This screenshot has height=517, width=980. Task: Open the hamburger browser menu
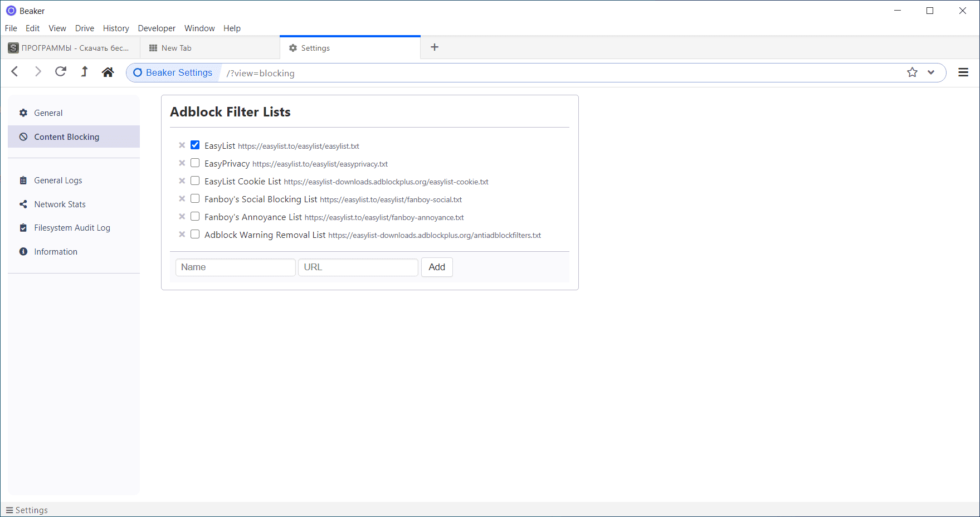point(963,72)
